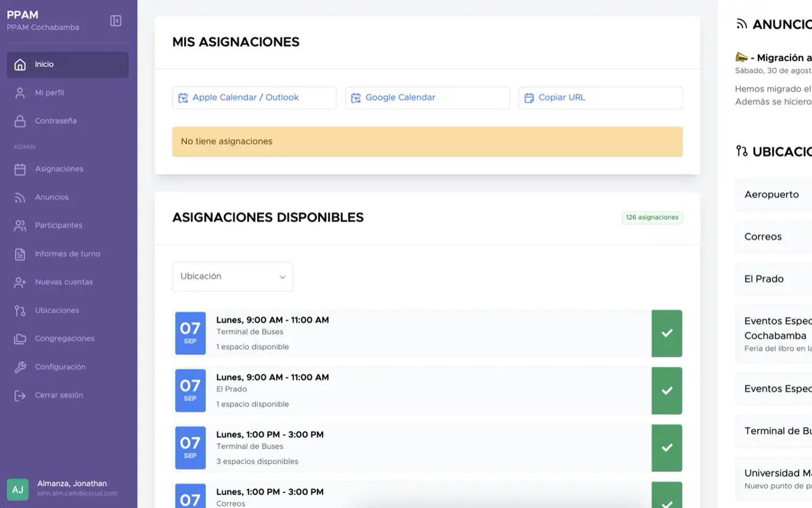The width and height of the screenshot is (812, 508).
Task: Open Participantes admin page
Action: tap(68, 226)
